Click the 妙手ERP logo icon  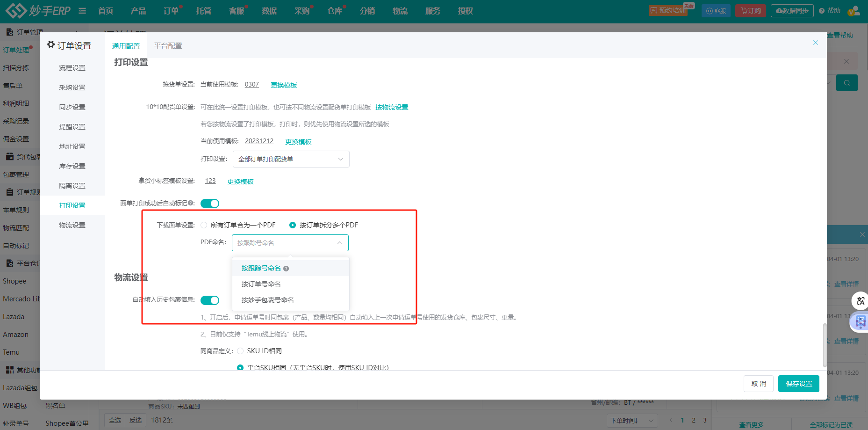coord(15,10)
